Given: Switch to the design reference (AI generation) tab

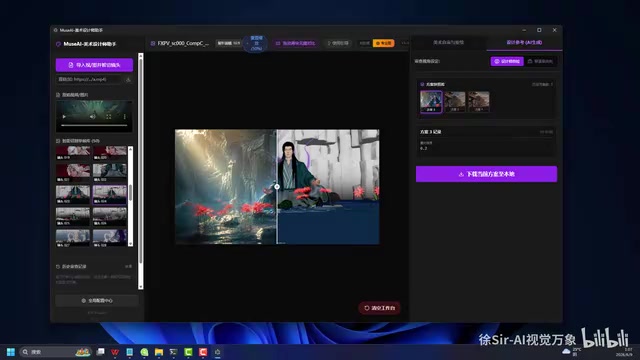Looking at the screenshot, I should point(524,42).
